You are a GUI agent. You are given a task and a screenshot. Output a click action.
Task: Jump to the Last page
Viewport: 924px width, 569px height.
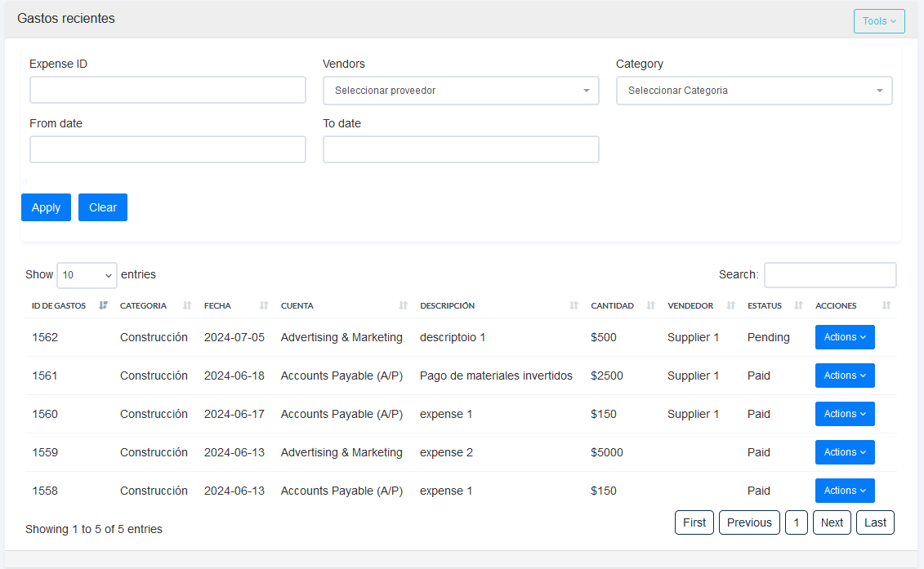pyautogui.click(x=875, y=522)
